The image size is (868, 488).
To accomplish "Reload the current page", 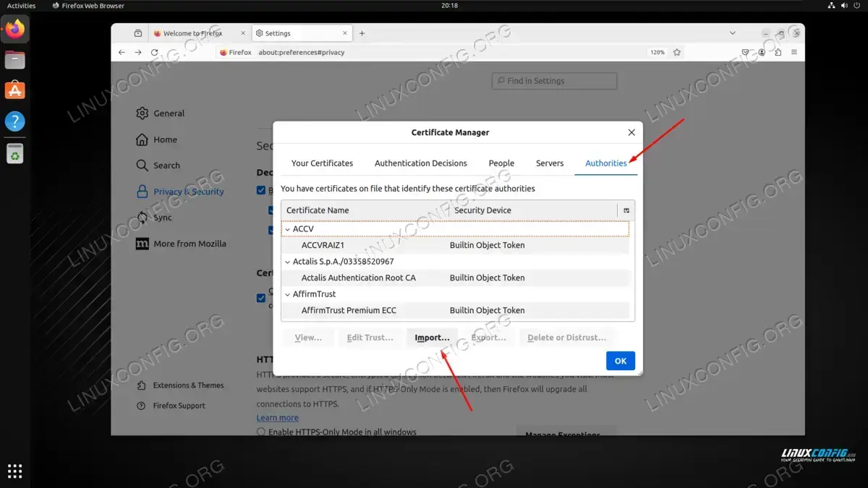I will (154, 53).
